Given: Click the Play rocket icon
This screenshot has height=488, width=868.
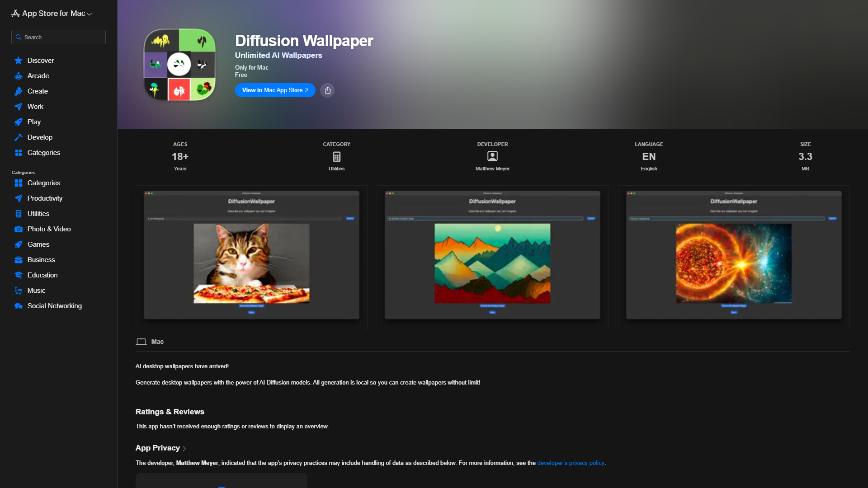Looking at the screenshot, I should 19,122.
